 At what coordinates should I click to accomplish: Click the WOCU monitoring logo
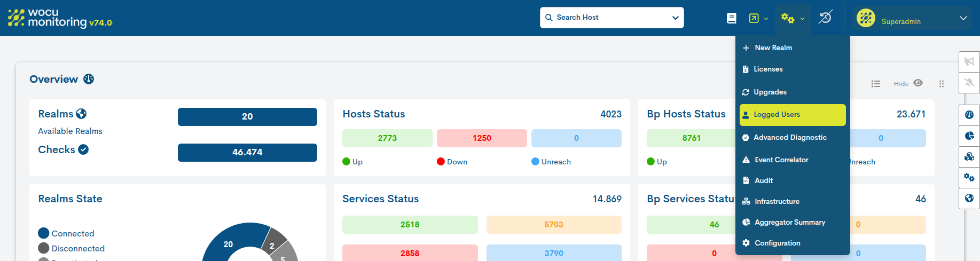click(x=47, y=18)
